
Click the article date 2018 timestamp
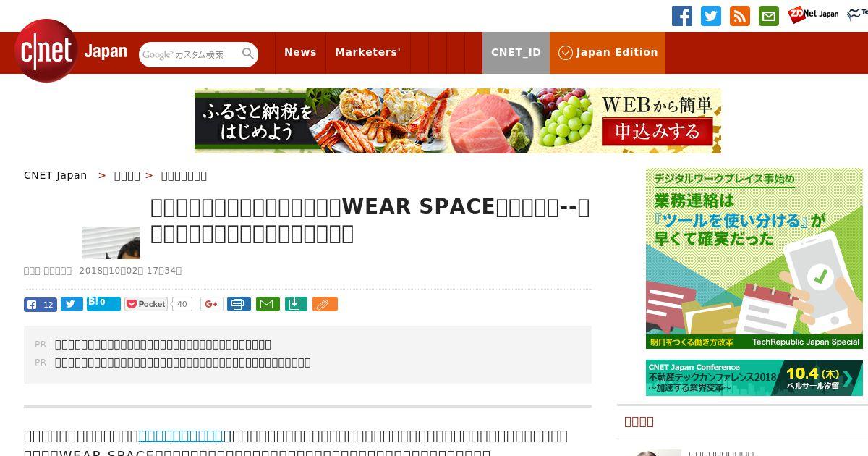(x=130, y=271)
